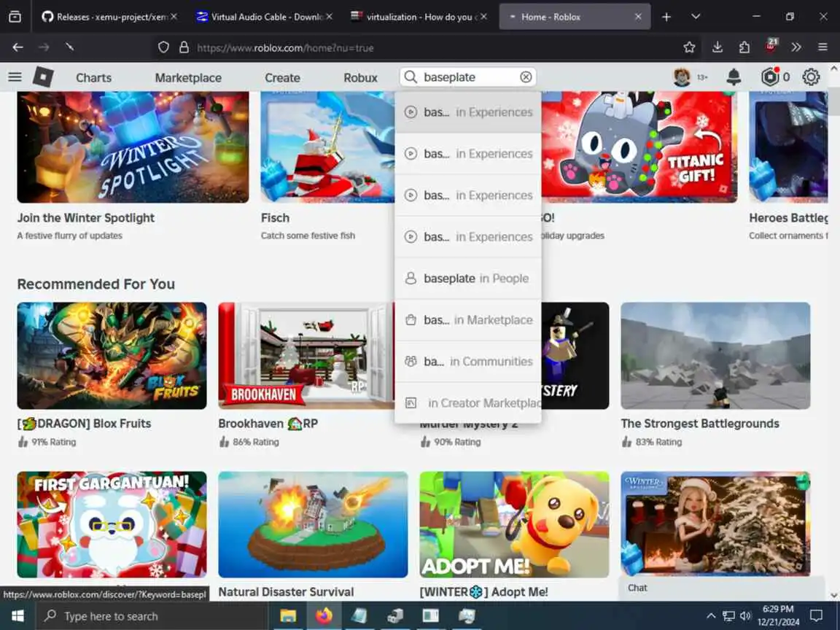The height and width of the screenshot is (630, 840).
Task: Open File Explorer from the taskbar
Action: (288, 616)
